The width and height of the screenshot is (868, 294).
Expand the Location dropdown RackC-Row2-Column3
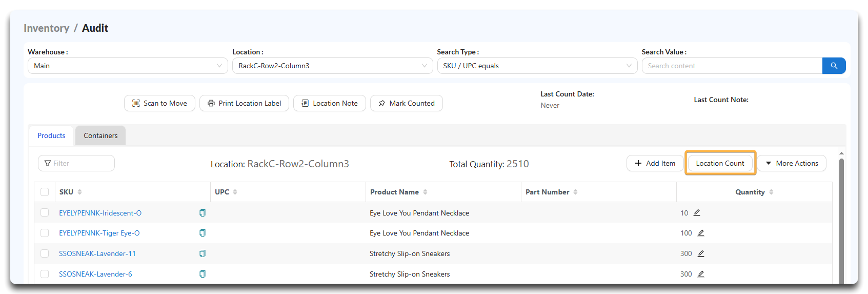click(332, 66)
